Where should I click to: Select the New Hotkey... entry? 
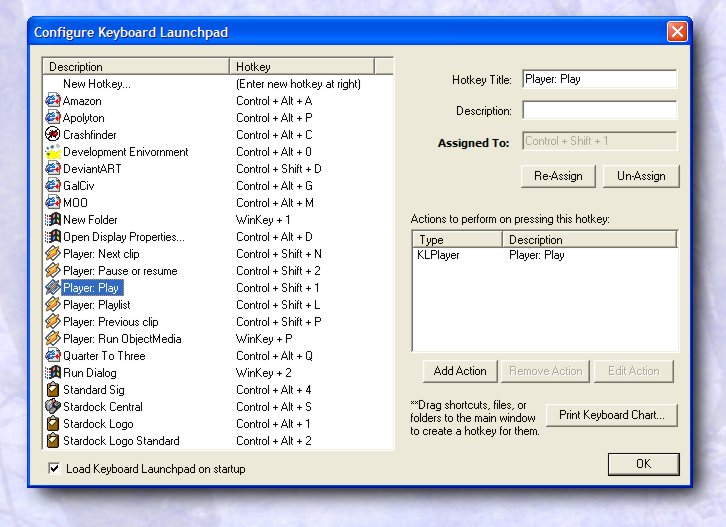(97, 84)
